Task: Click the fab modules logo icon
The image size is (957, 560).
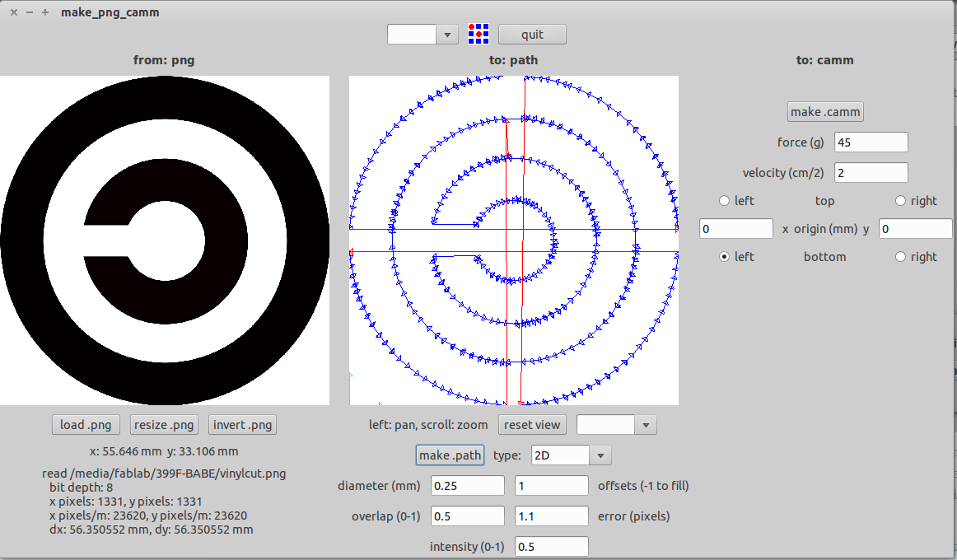Action: pyautogui.click(x=478, y=34)
